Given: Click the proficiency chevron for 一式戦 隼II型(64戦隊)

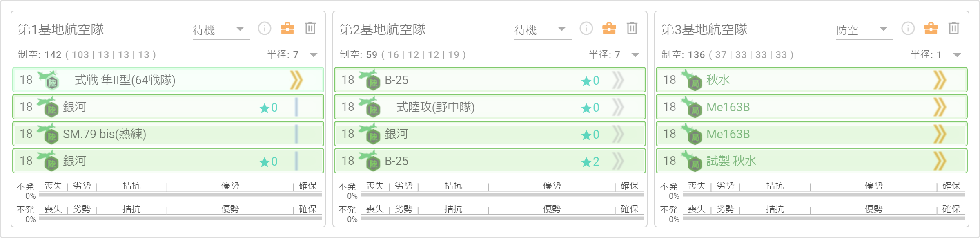Looking at the screenshot, I should (x=296, y=80).
